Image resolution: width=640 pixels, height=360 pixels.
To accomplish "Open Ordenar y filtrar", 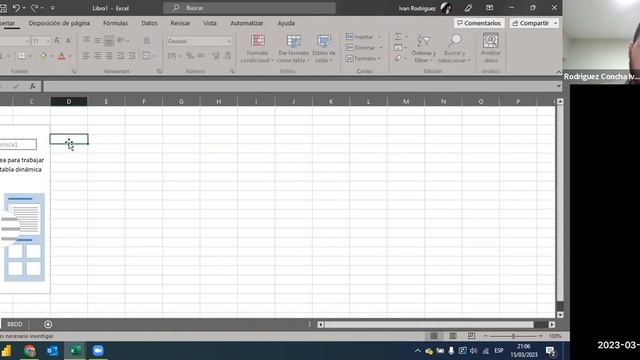I will coord(424,49).
